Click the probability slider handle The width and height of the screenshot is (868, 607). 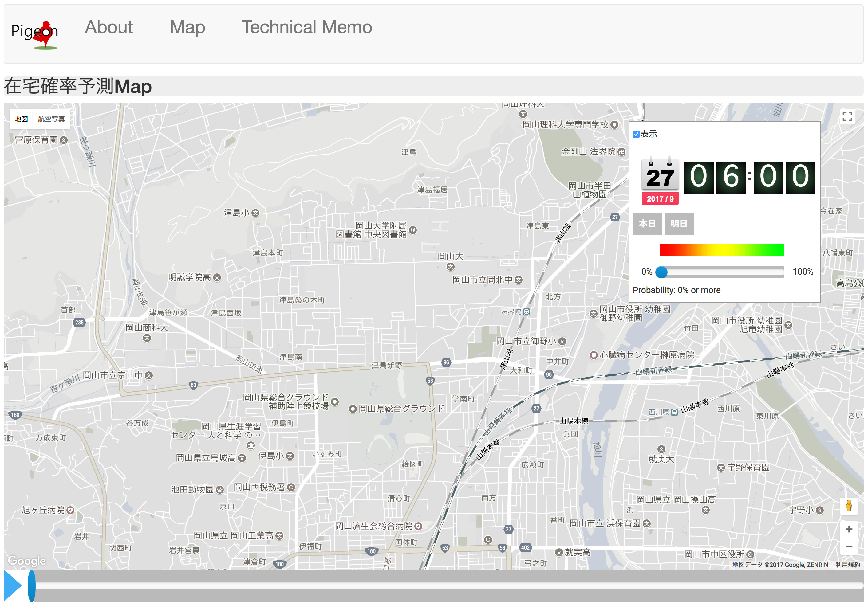tap(661, 272)
